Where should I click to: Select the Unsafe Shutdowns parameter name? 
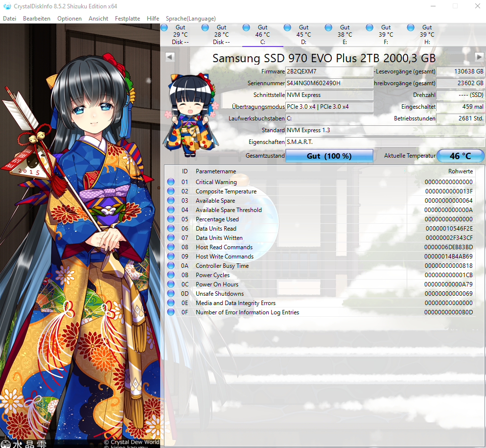(220, 294)
